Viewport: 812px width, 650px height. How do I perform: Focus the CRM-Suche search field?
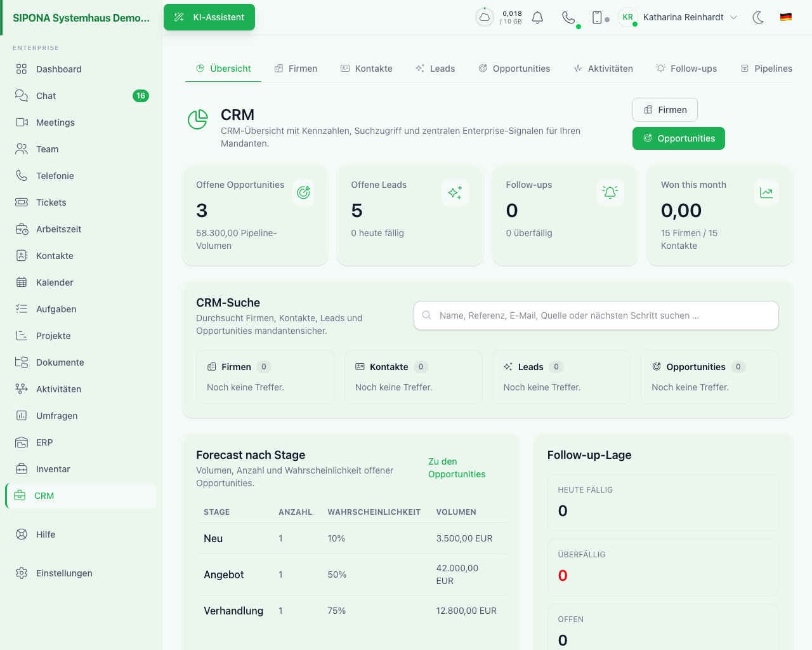click(596, 315)
